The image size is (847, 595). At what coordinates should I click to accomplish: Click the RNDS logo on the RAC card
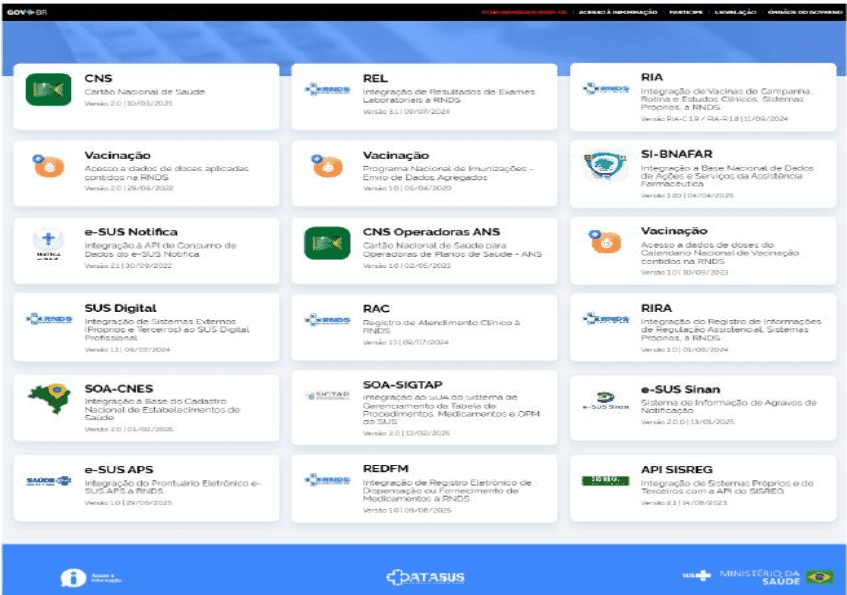327,320
